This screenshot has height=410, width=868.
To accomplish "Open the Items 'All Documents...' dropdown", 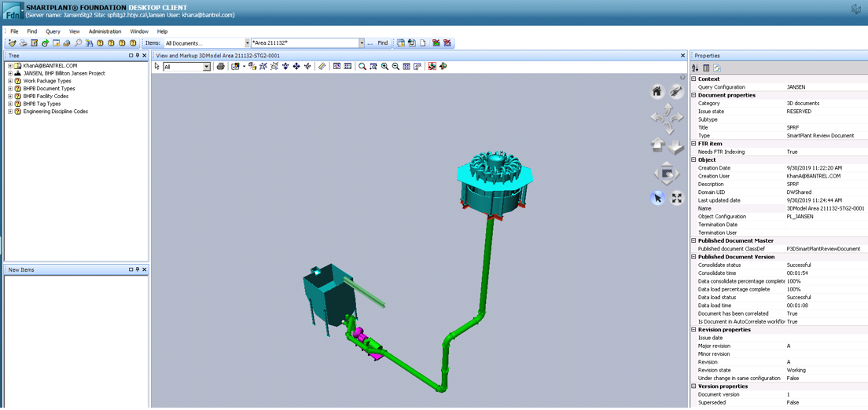I will (247, 43).
